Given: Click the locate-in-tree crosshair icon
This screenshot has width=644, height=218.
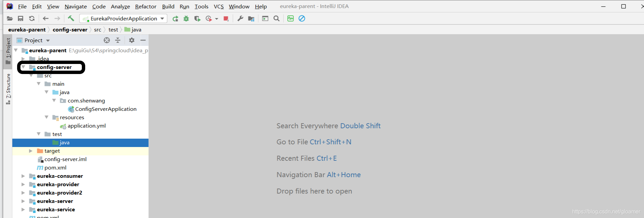Looking at the screenshot, I should (107, 40).
